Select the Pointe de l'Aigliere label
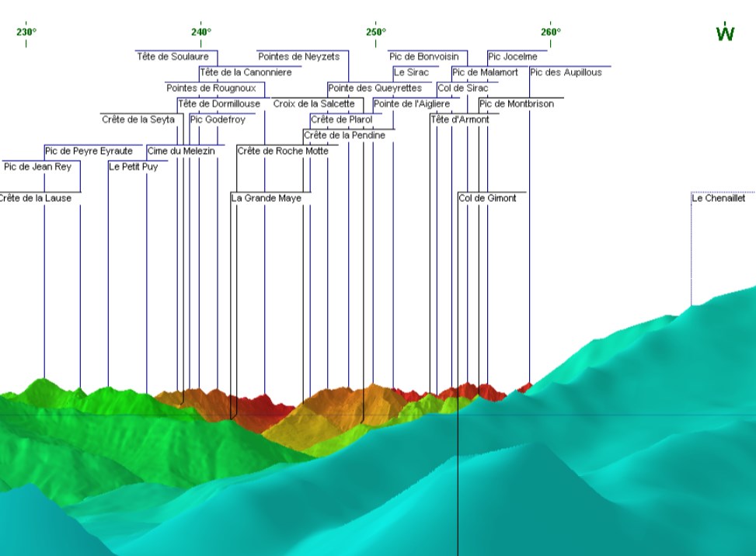The image size is (756, 556). (412, 104)
